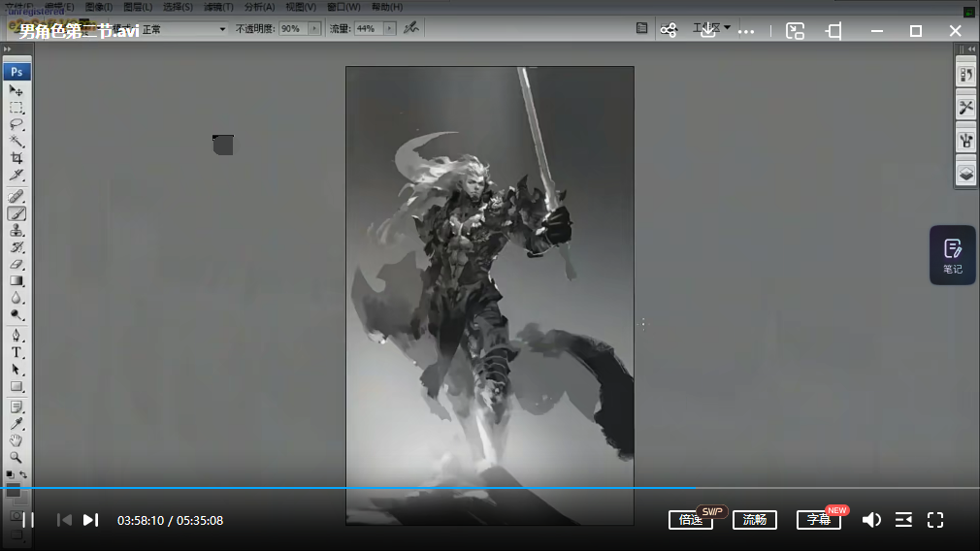Screen dimensions: 980x551
Task: Select the Eyedropper tool
Action: [x=16, y=424]
